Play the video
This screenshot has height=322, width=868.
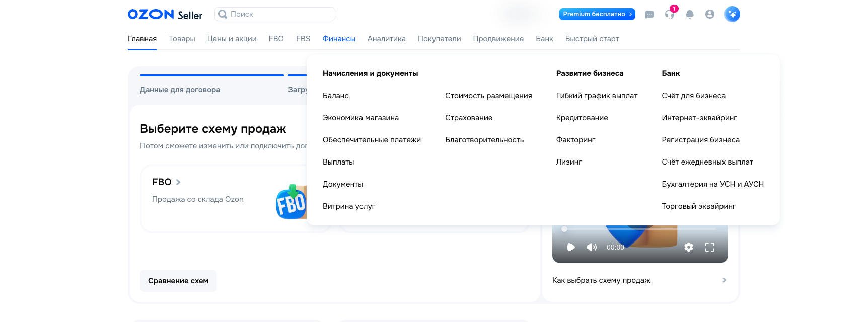pos(571,247)
